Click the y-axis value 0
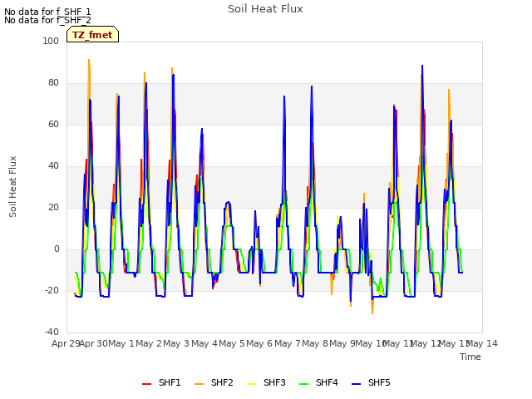Screen dimensions: 532x399 57,249
